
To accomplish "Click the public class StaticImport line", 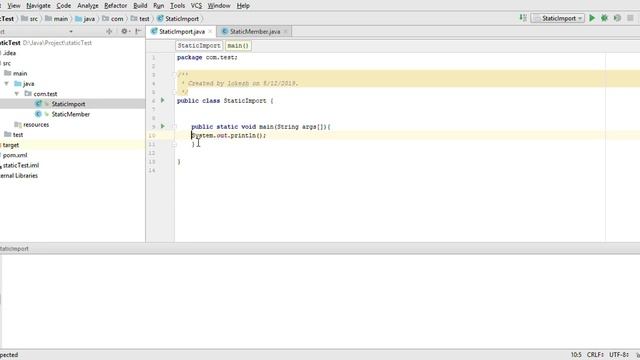I will pos(225,101).
